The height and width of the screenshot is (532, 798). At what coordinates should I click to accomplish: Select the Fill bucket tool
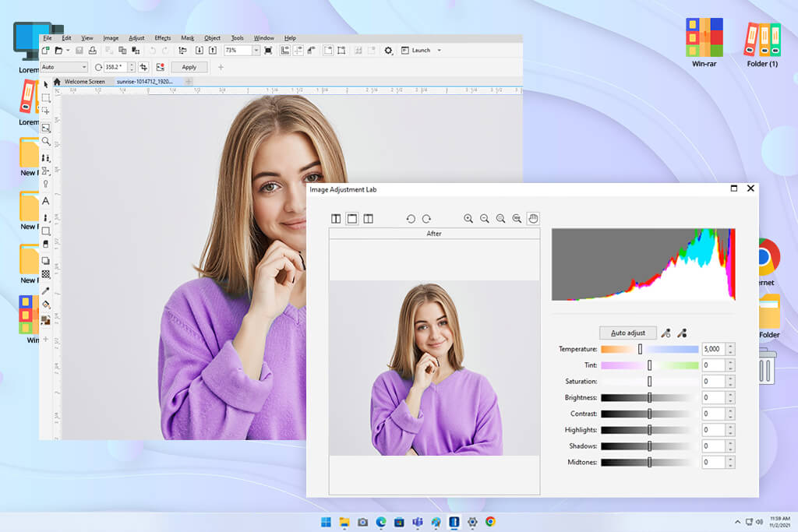[x=46, y=305]
